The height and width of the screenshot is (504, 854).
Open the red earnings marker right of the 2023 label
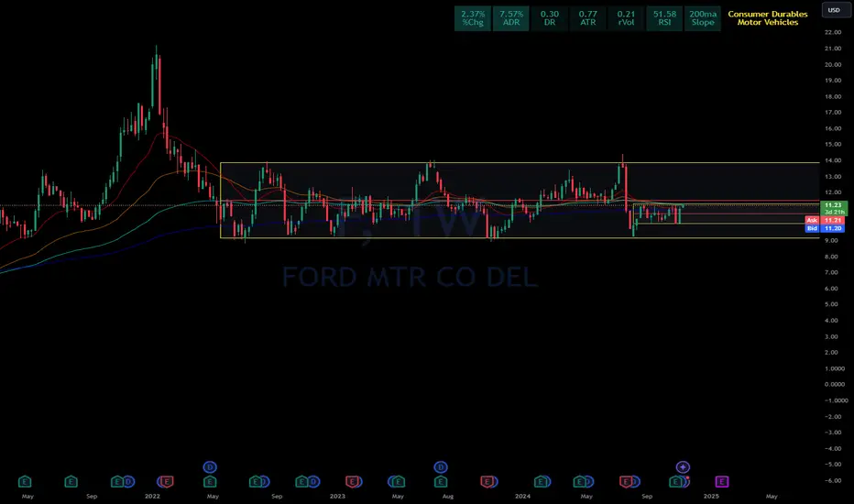coord(353,482)
